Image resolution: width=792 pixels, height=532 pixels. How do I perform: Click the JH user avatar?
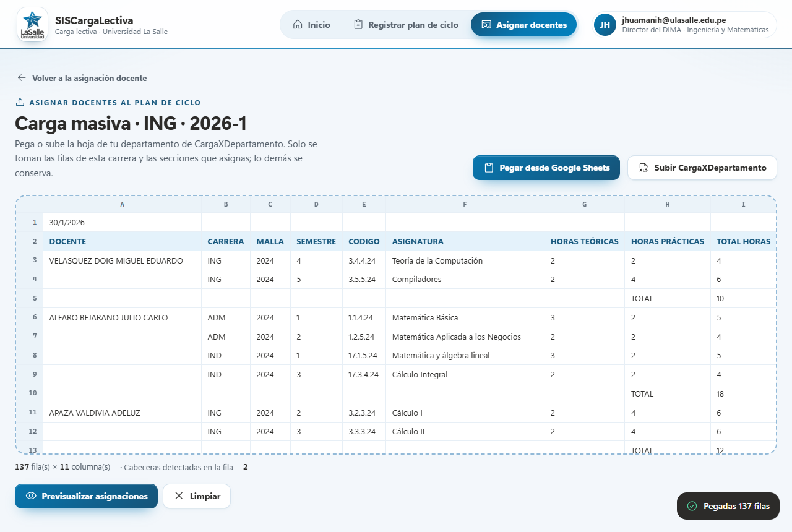tap(605, 25)
